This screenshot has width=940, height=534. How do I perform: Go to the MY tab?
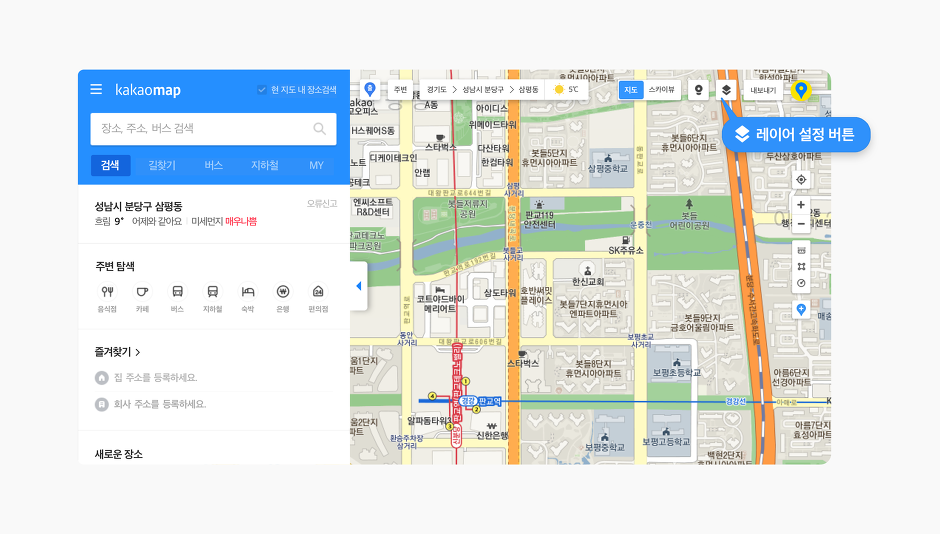tap(316, 165)
